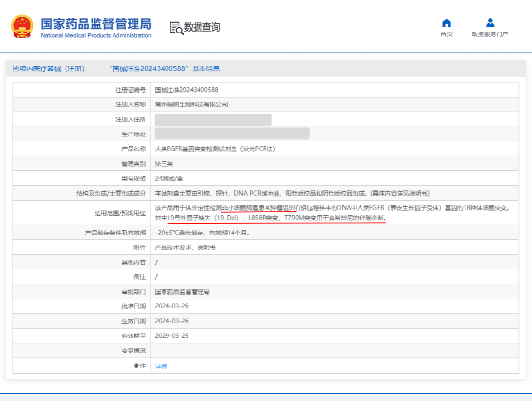Image resolution: width=532 pixels, height=401 pixels.
Task: Click the 产品技术要求、说明书 attachment cell
Action: click(x=185, y=247)
